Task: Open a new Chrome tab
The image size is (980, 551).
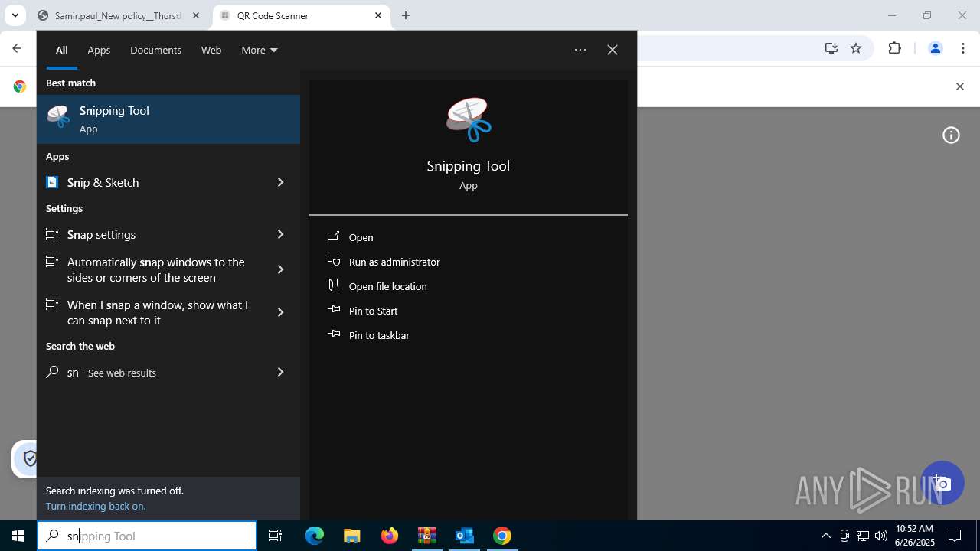Action: point(406,15)
